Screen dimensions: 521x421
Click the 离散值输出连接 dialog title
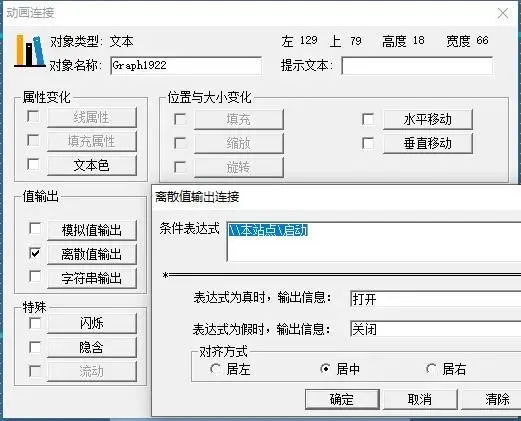tap(197, 197)
